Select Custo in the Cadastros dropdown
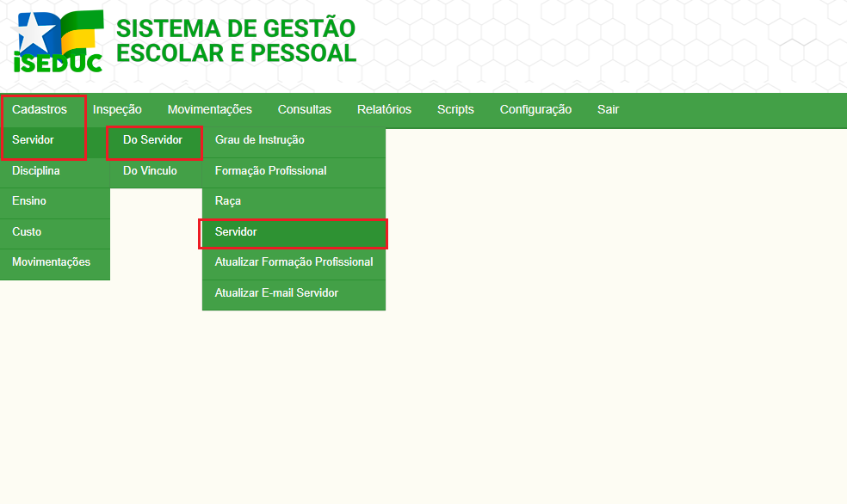 pos(27,232)
